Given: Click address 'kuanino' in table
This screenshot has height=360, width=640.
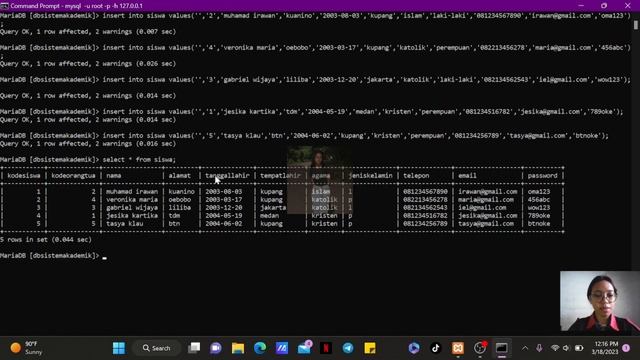Looking at the screenshot, I should [x=182, y=191].
